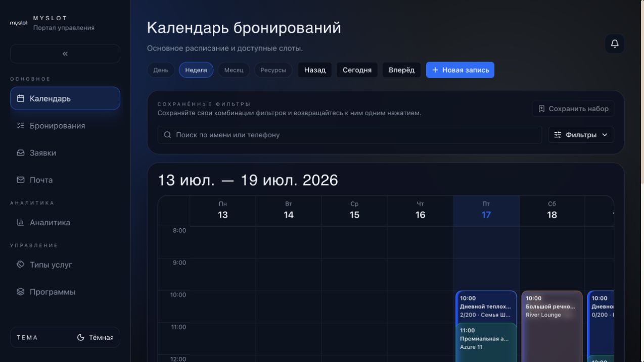Click the 13 июл. — 19 июл. 2026 heading
The width and height of the screenshot is (644, 362).
(248, 180)
